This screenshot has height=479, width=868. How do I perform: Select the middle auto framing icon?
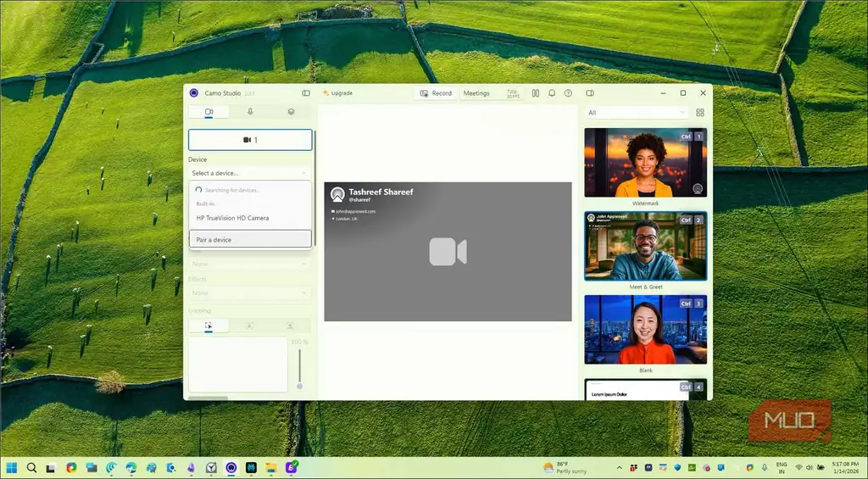[x=249, y=326]
